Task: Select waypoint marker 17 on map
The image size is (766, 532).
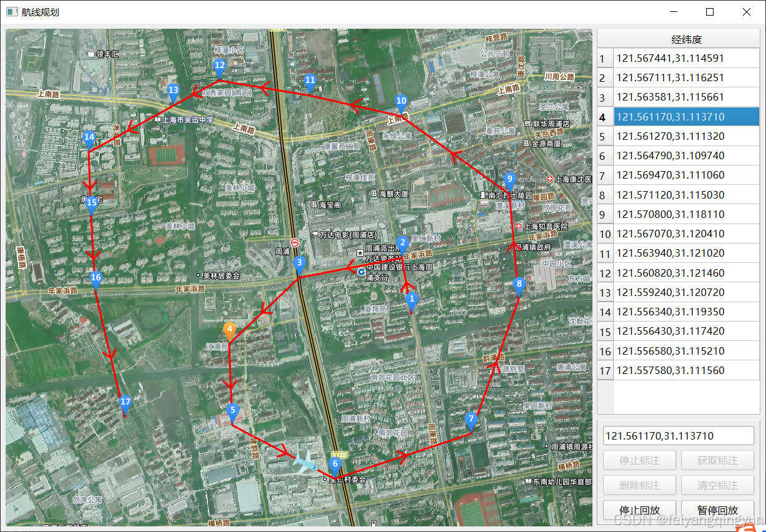Action: click(125, 405)
